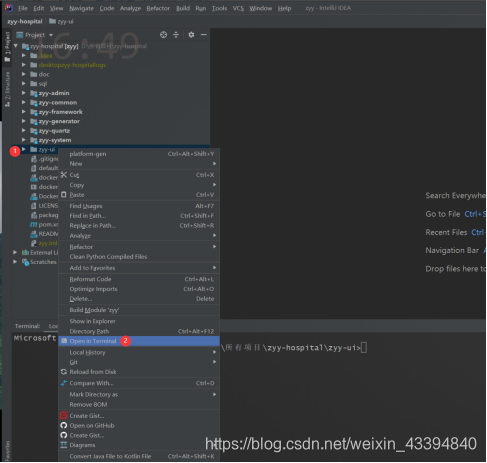Choose Find in Path from context menu
Screen dimensions: 487x463
click(139, 216)
